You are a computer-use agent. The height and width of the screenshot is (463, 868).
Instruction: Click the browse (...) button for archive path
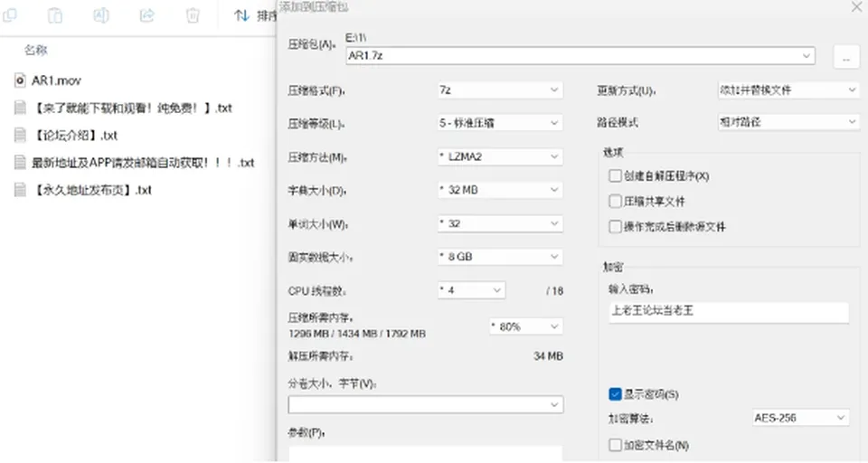846,57
